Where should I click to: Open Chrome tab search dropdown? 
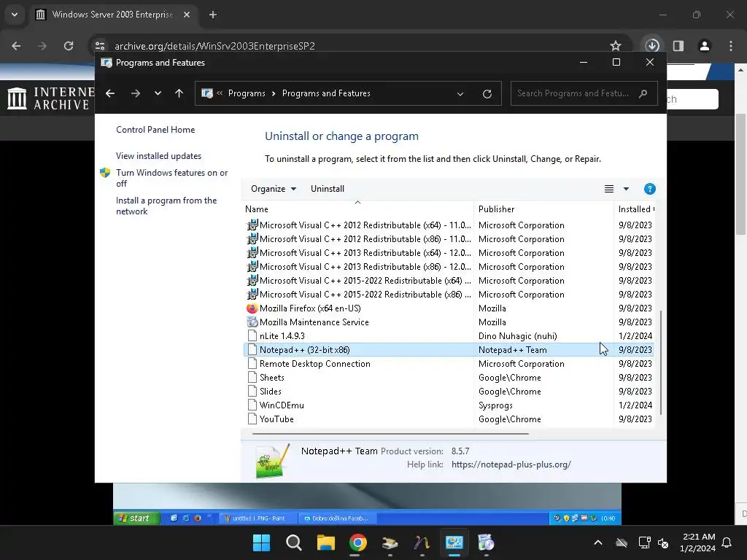pos(15,15)
